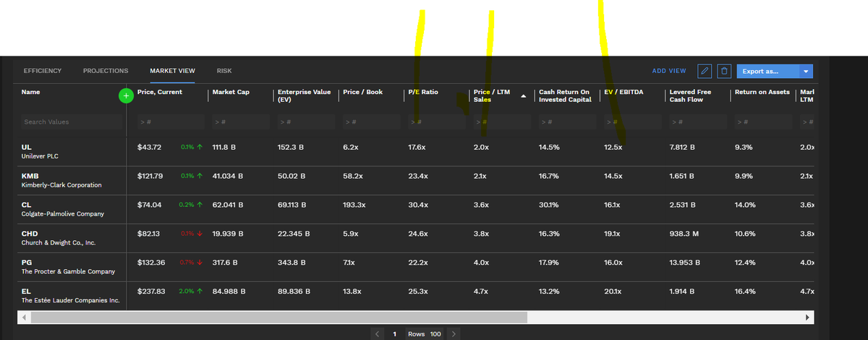Click the green plus add column icon
Viewport: 868px width, 340px height.
[x=126, y=95]
